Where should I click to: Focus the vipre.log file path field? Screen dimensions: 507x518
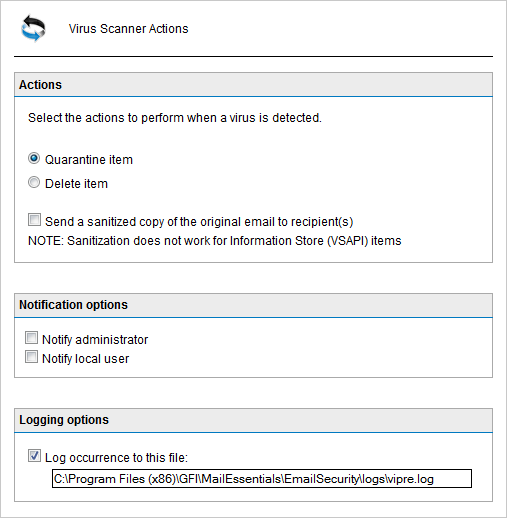[262, 479]
